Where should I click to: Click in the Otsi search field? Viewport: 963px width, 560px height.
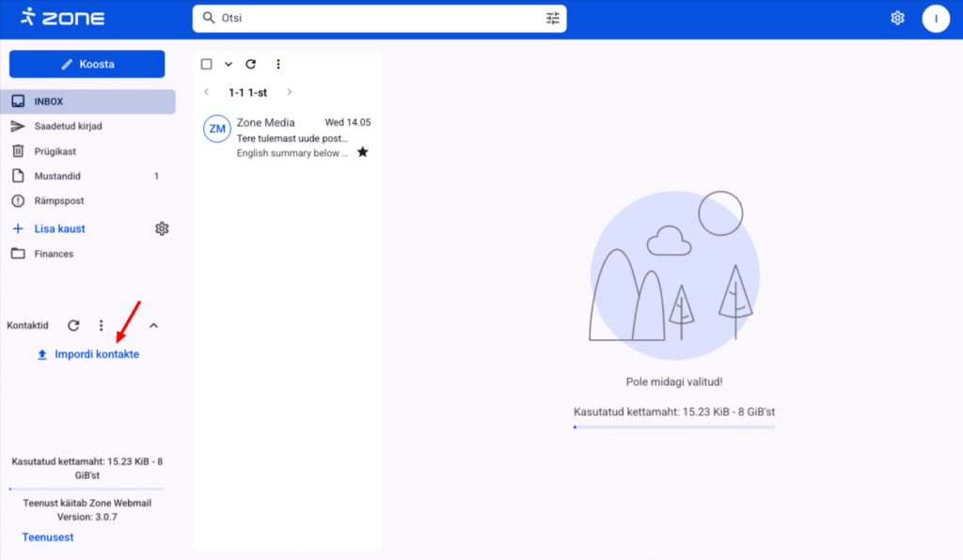376,18
